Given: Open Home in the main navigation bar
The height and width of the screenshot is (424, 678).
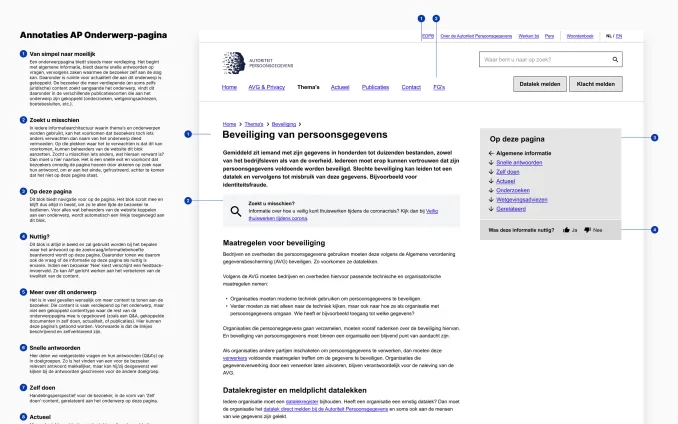Looking at the screenshot, I should coord(229,87).
